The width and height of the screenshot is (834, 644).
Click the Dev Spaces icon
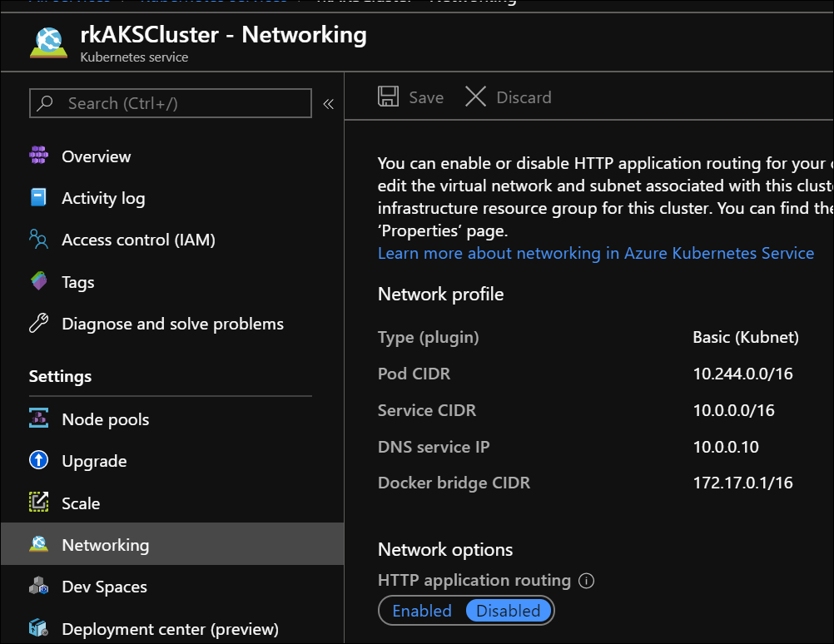tap(39, 587)
